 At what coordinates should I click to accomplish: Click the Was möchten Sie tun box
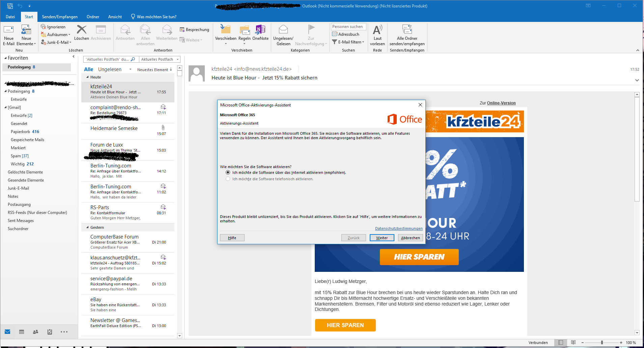(x=153, y=17)
